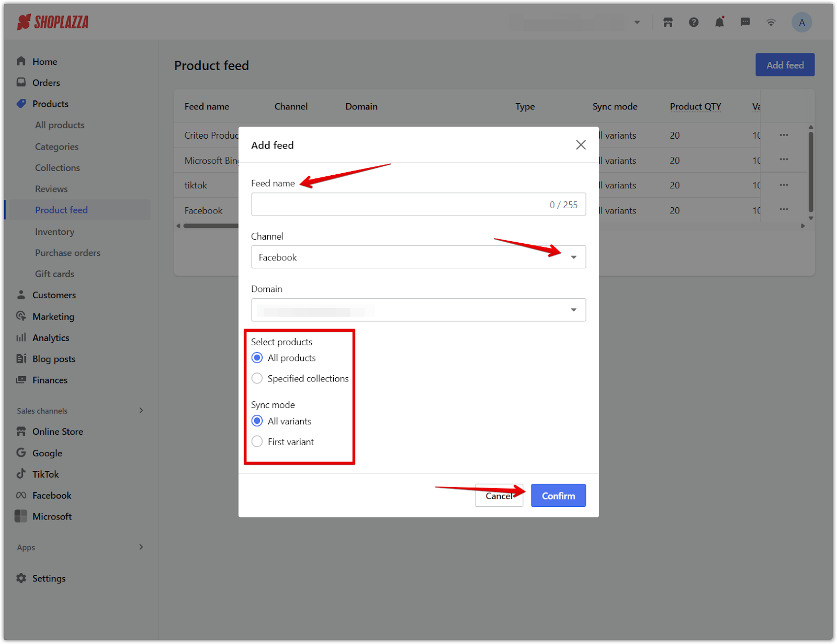The image size is (837, 644).
Task: Click the Facebook feed name cell in table
Action: 203,210
